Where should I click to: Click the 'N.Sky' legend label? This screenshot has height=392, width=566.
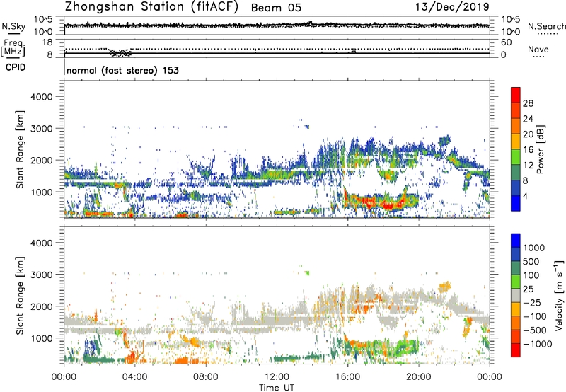(13, 26)
